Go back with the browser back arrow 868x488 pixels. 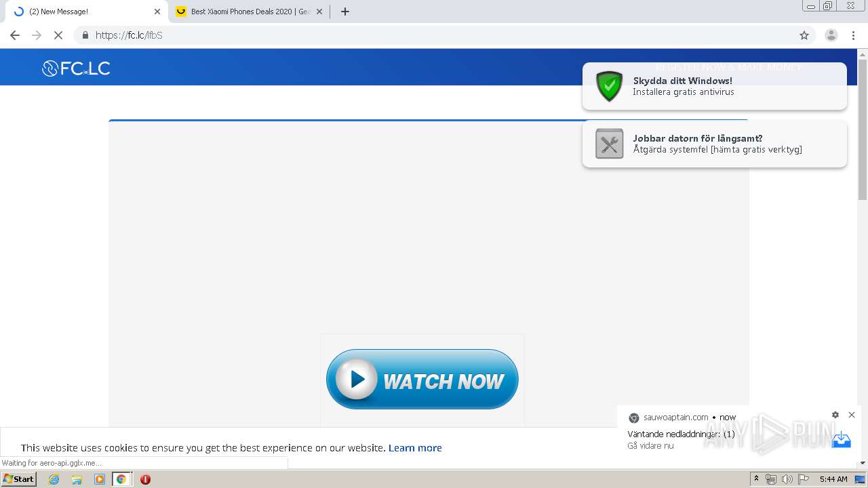[15, 35]
